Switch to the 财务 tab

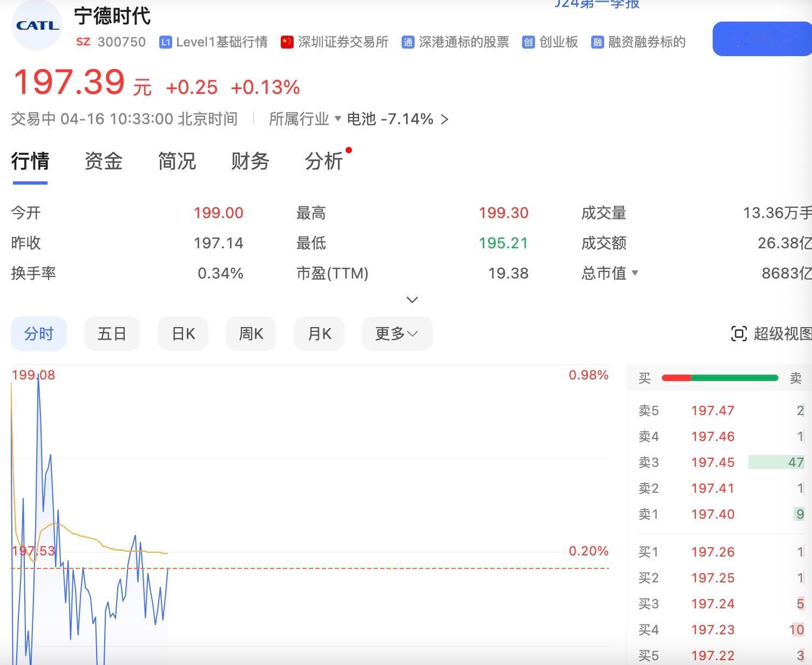[251, 161]
